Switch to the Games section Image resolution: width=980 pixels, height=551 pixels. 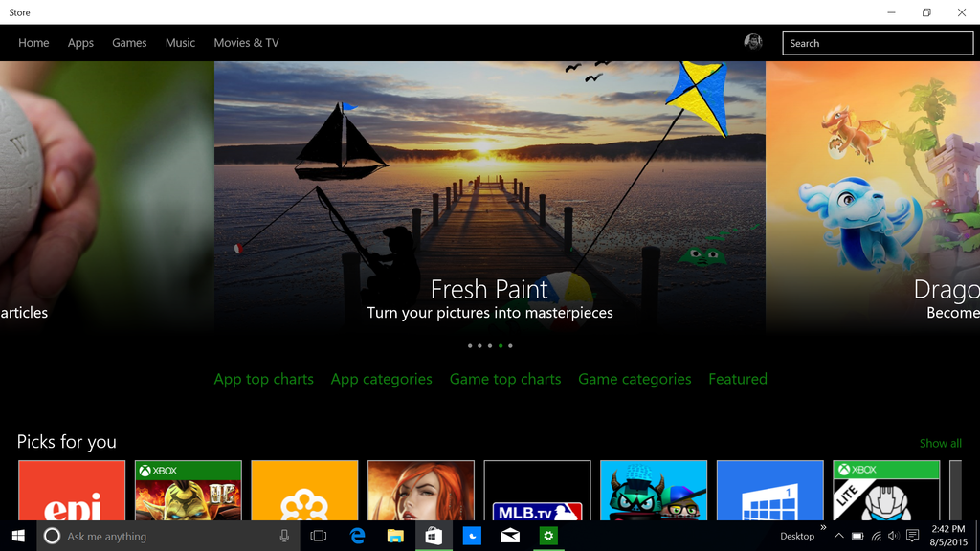pos(129,42)
